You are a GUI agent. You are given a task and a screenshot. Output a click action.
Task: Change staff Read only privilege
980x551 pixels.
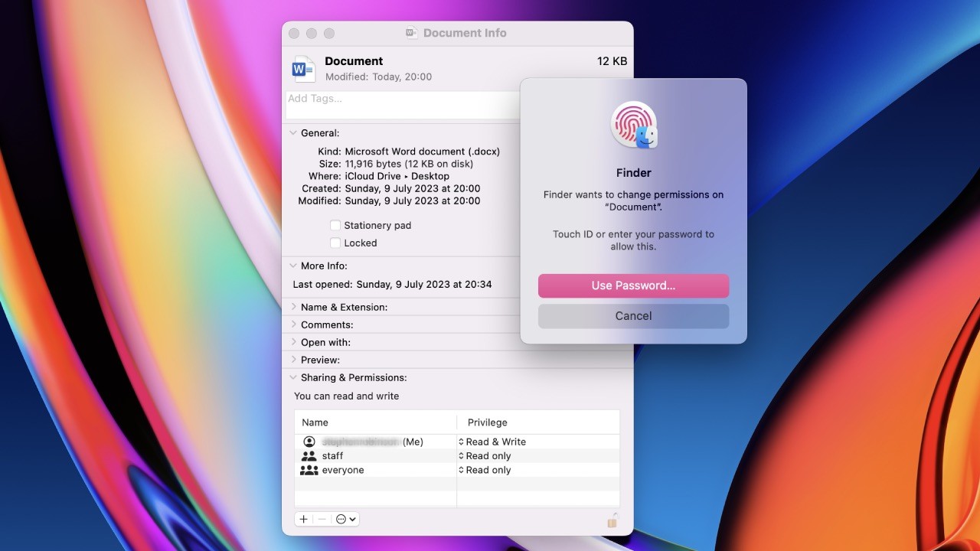pos(485,456)
